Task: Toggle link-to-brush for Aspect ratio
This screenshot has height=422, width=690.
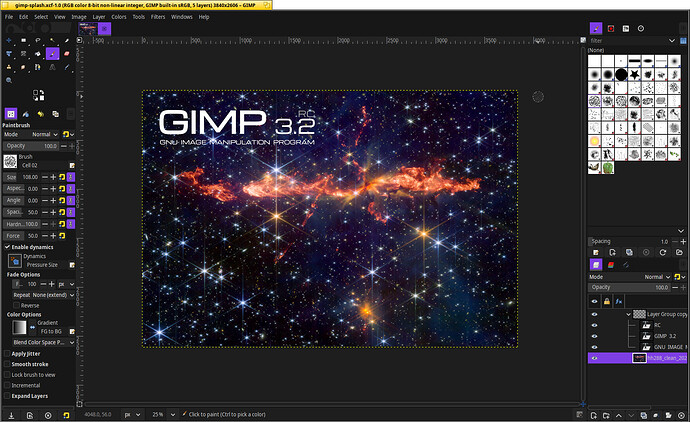Action: pyautogui.click(x=71, y=188)
